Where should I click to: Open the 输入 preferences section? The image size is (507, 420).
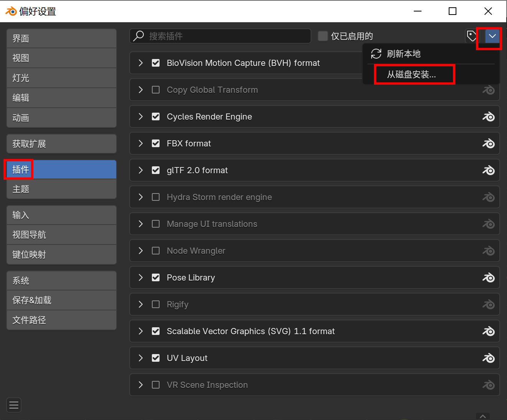[x=61, y=215]
